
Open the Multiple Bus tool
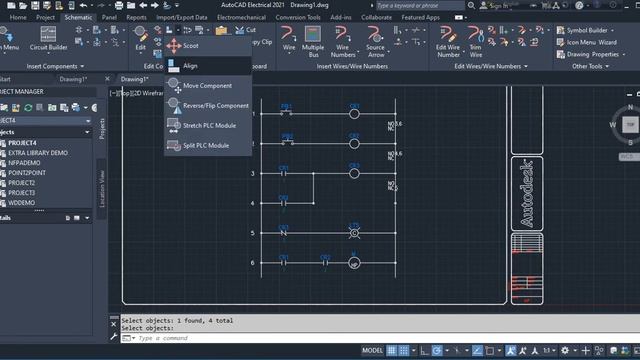click(313, 41)
